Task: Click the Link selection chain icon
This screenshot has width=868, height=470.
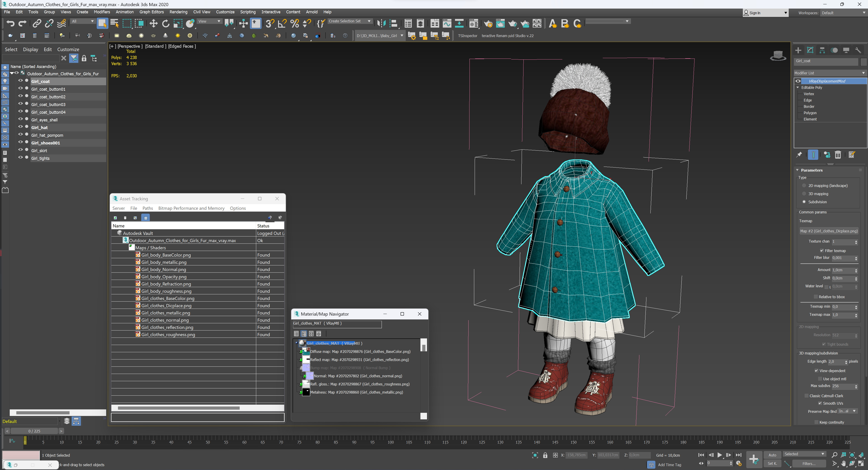Action: (36, 23)
